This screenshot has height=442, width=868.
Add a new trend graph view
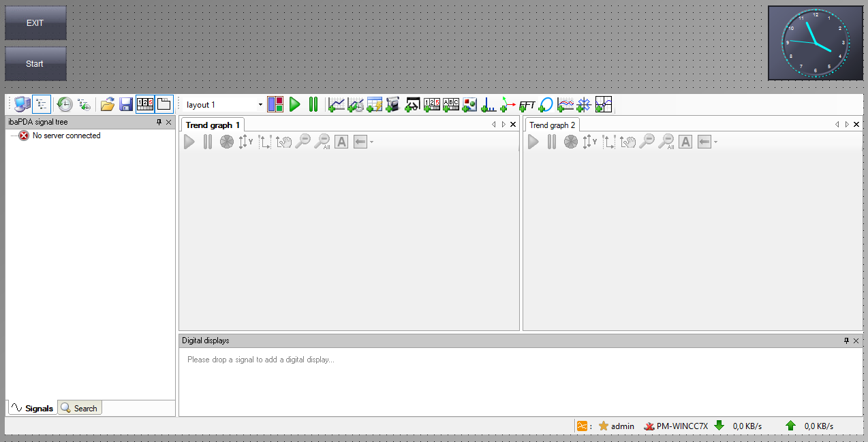336,105
